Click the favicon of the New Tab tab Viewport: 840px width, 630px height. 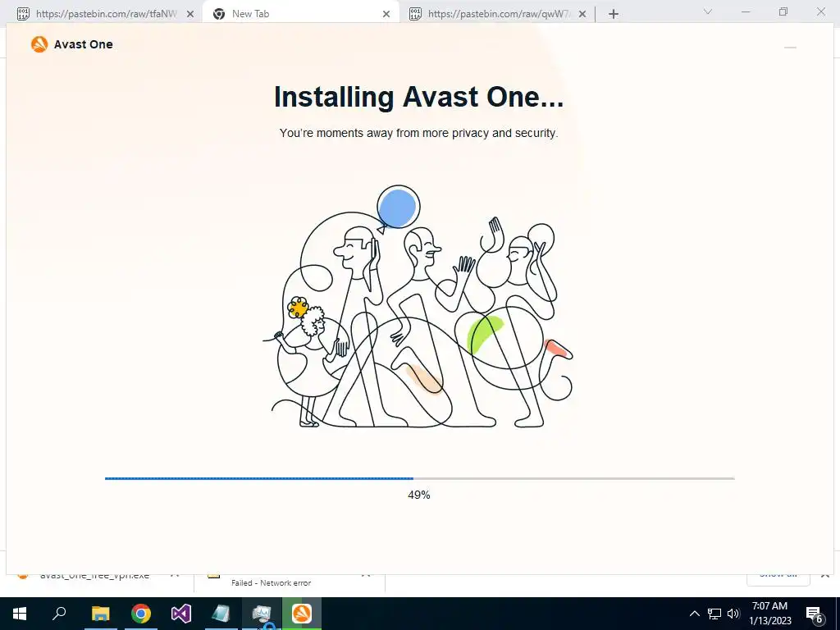click(x=218, y=14)
